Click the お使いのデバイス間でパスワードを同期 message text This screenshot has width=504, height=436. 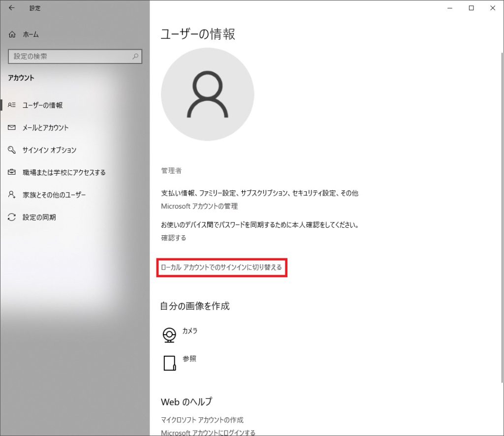(x=260, y=225)
